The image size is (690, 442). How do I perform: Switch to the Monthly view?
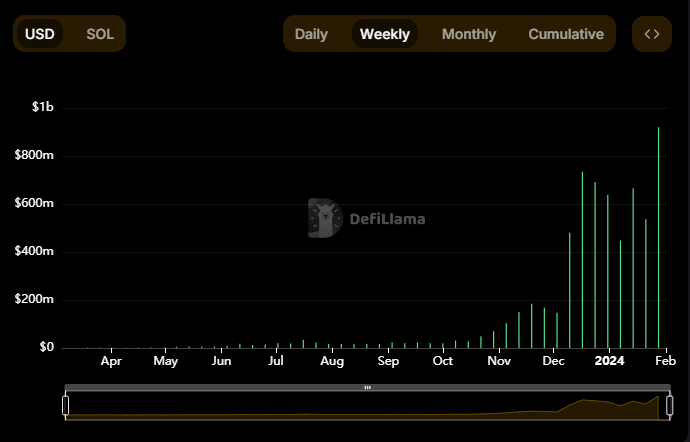pos(468,34)
